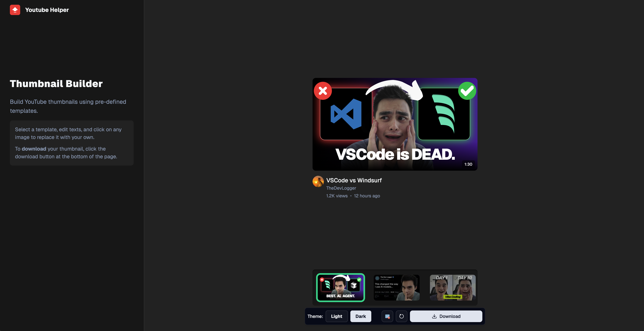Edit the 'VSCode is DEAD.' headline text
The width and height of the screenshot is (644, 331).
(x=395, y=154)
